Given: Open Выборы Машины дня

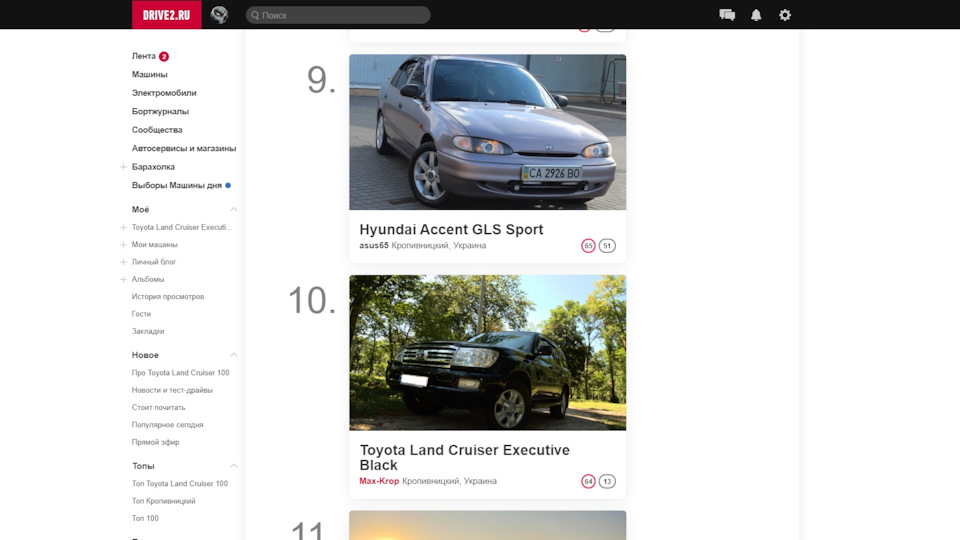Looking at the screenshot, I should pyautogui.click(x=176, y=185).
